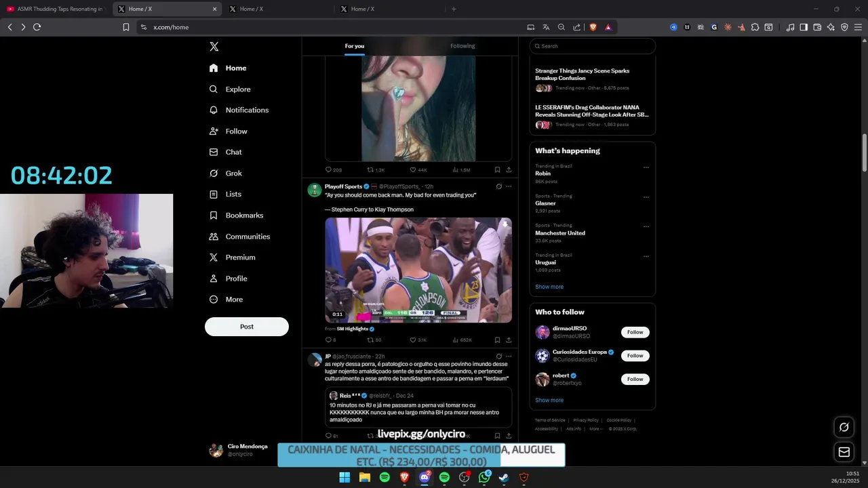Viewport: 868px width, 488px height.
Task: Open Notifications in the X sidebar
Action: click(x=239, y=110)
